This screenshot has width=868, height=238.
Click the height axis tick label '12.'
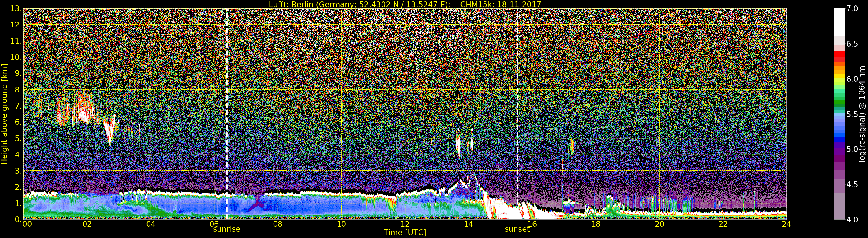pyautogui.click(x=16, y=25)
